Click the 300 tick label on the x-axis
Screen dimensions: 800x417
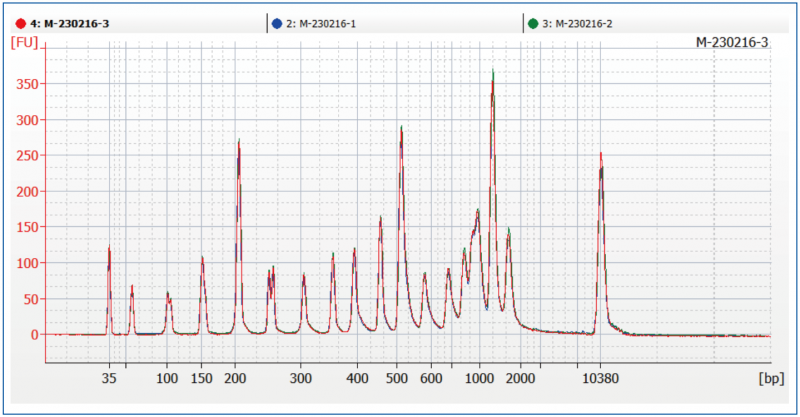(302, 380)
